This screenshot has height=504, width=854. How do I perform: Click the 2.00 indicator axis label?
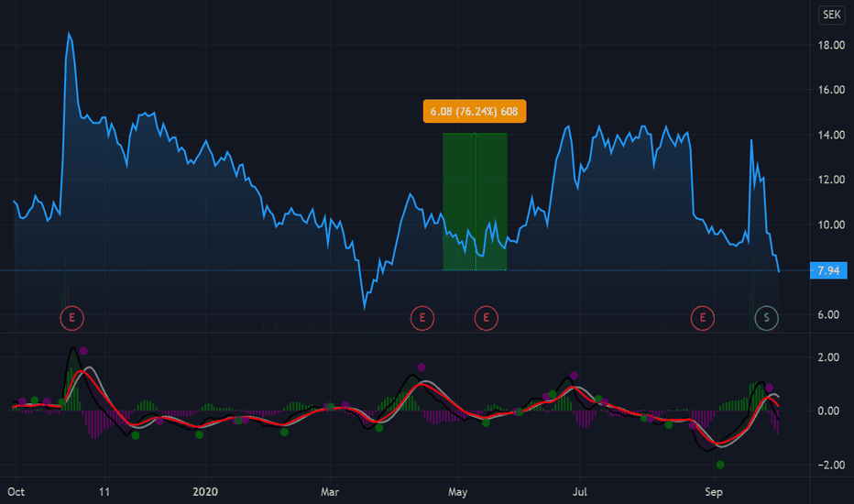(828, 357)
